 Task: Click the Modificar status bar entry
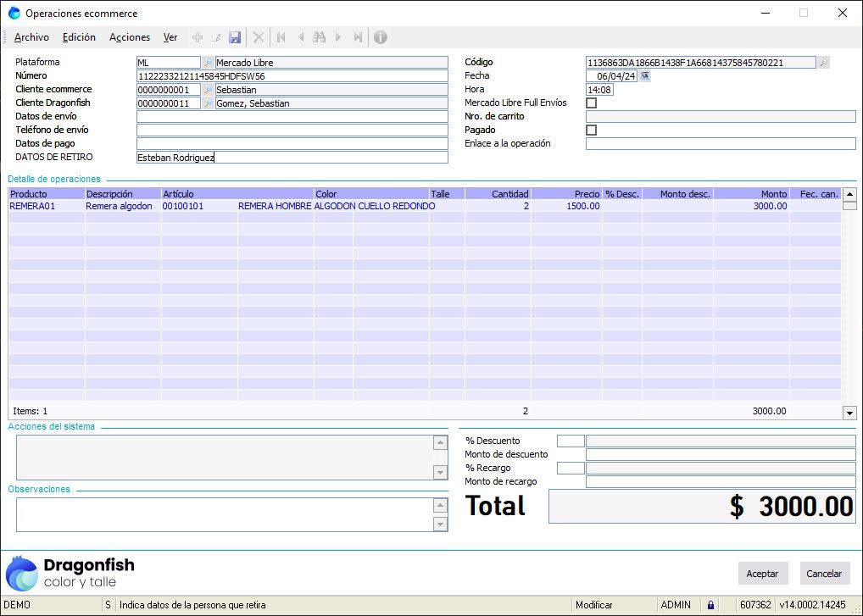point(594,605)
